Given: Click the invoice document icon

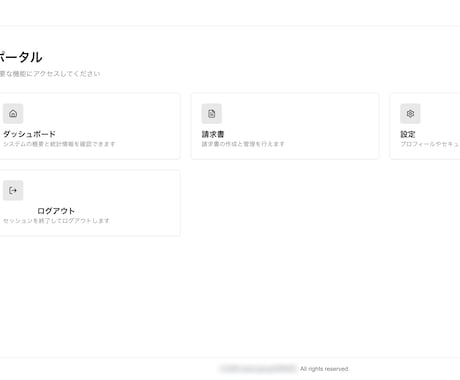Looking at the screenshot, I should (x=212, y=114).
